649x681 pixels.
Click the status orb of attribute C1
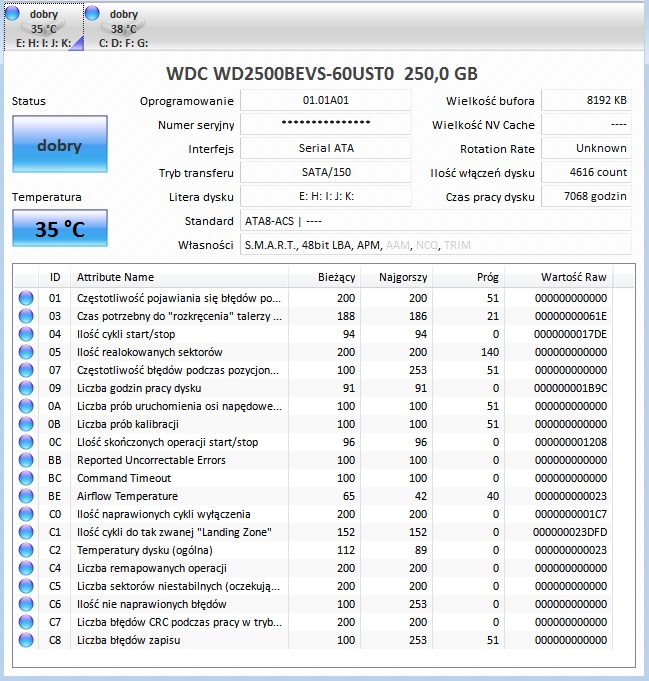pyautogui.click(x=26, y=532)
